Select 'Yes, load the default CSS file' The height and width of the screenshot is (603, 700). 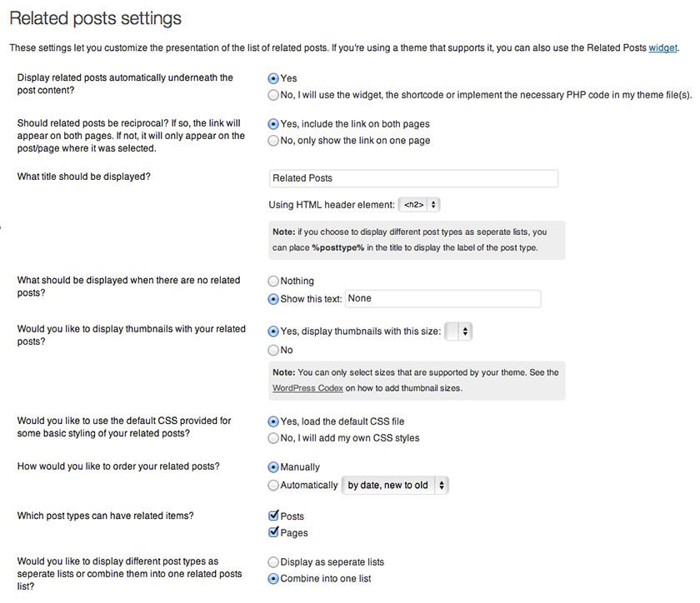point(273,421)
